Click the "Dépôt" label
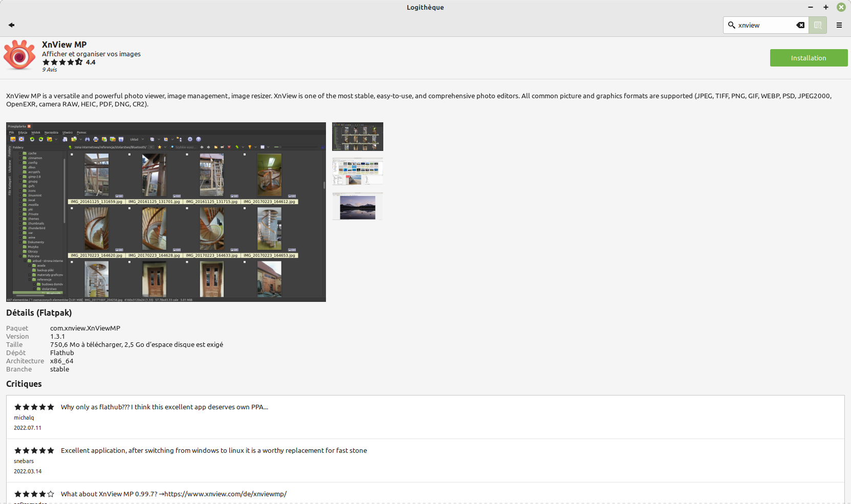The height and width of the screenshot is (504, 851). 16,353
